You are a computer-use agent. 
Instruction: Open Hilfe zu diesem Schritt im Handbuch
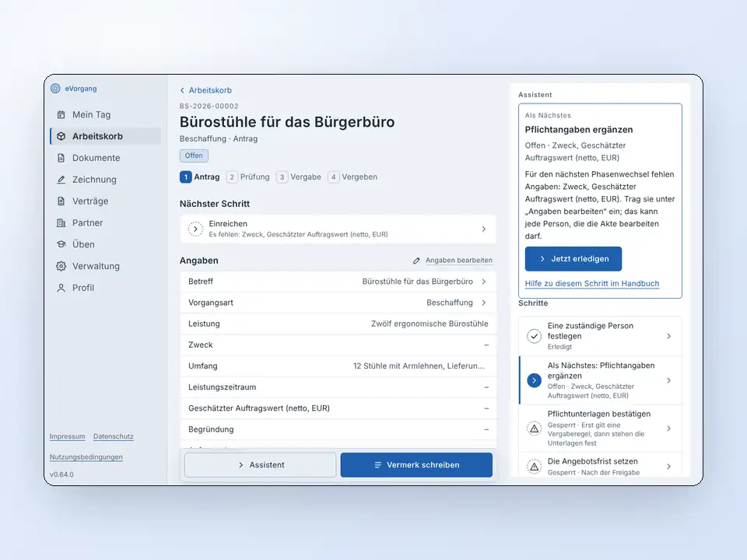pos(592,284)
